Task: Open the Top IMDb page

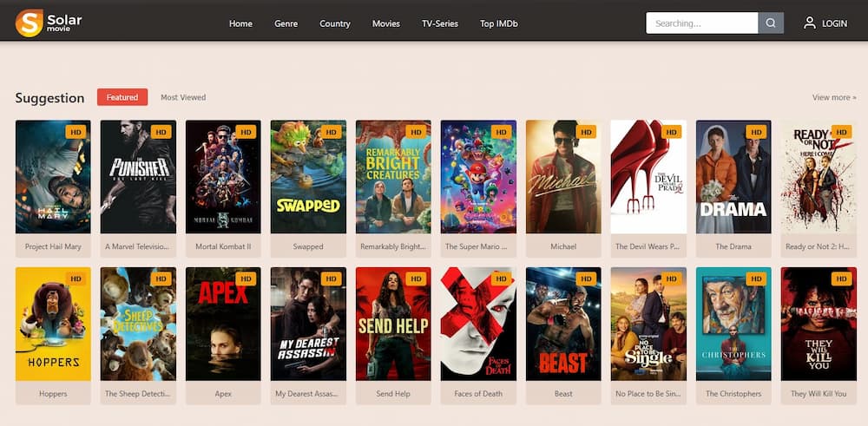Action: point(499,23)
